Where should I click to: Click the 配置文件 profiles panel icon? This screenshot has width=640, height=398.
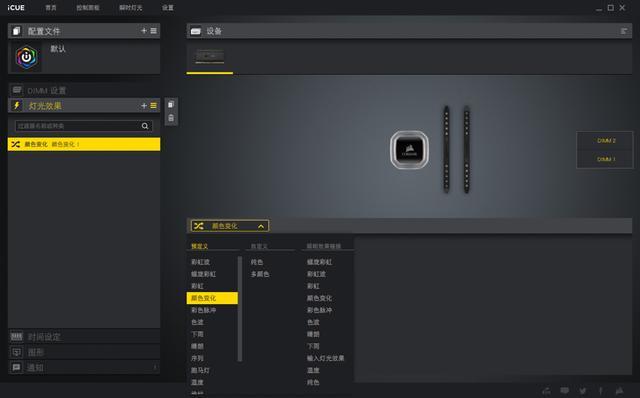pyautogui.click(x=17, y=31)
